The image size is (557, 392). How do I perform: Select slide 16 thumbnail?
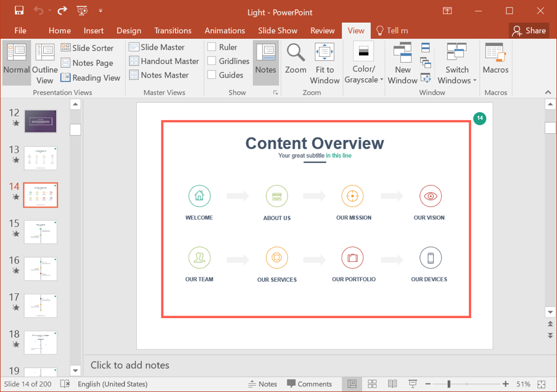(41, 269)
